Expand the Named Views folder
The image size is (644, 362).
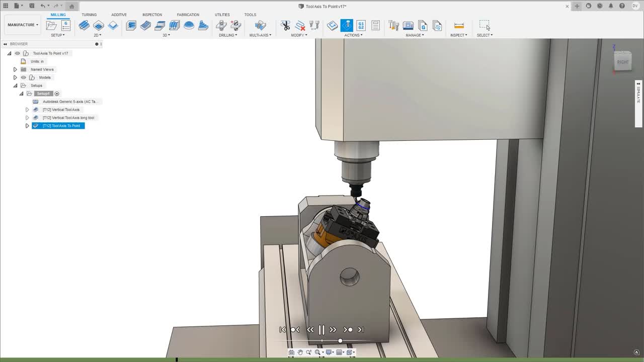click(x=16, y=69)
